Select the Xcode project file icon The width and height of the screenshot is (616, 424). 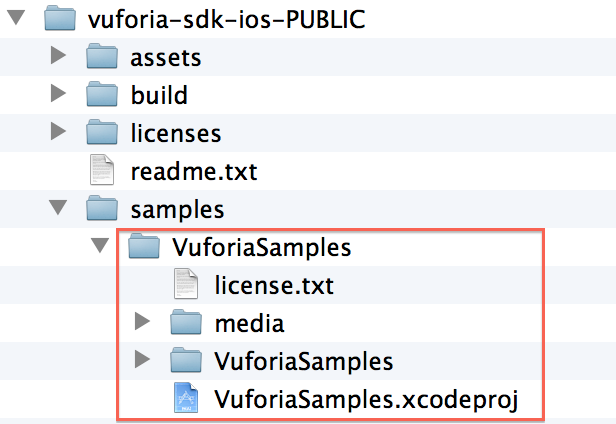click(186, 398)
